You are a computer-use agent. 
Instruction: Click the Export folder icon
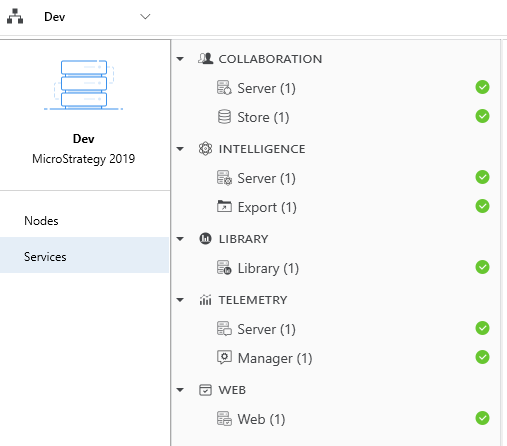(x=224, y=206)
